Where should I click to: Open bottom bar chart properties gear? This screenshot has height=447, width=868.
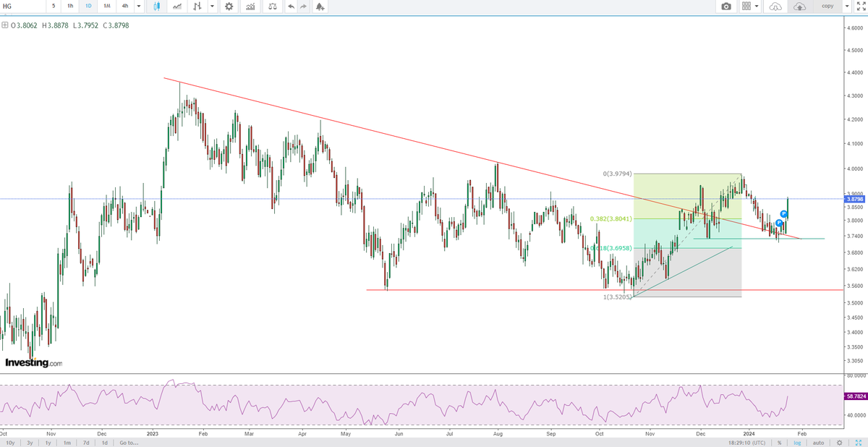[x=839, y=442]
